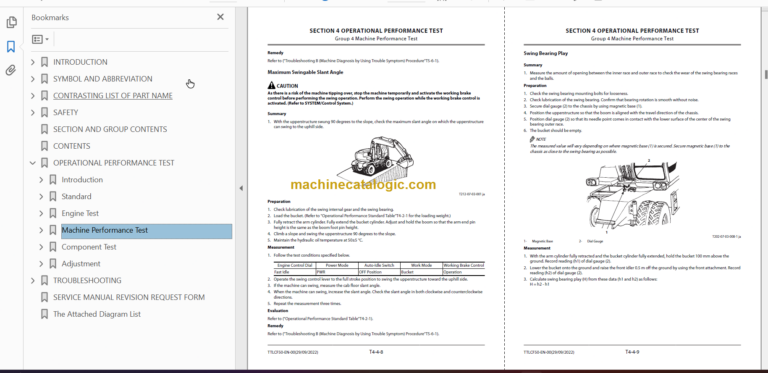Viewport: 768px width, 373px height.
Task: Click the bookmark icon beside SAFETY
Action: pos(44,113)
